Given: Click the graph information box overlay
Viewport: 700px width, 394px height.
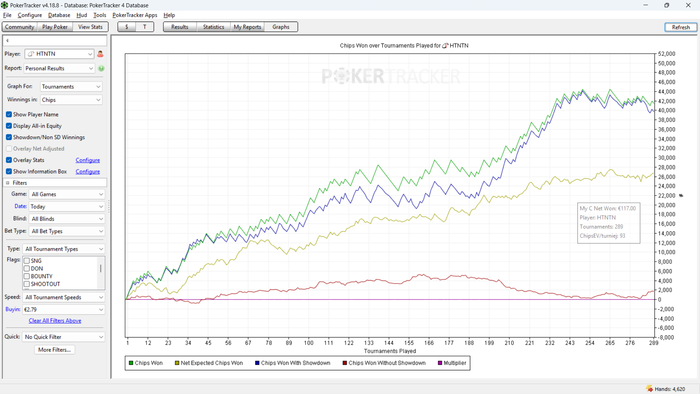Looking at the screenshot, I should (608, 222).
